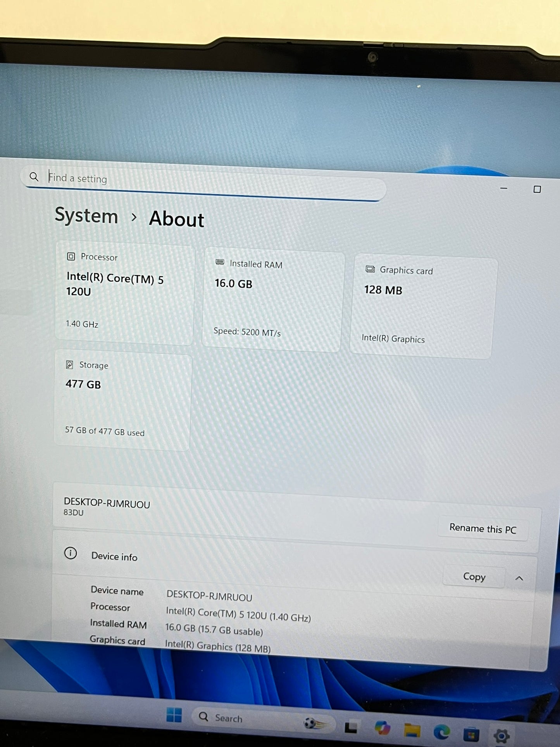Open the Graphics card info card
This screenshot has height=747, width=560.
pyautogui.click(x=423, y=306)
